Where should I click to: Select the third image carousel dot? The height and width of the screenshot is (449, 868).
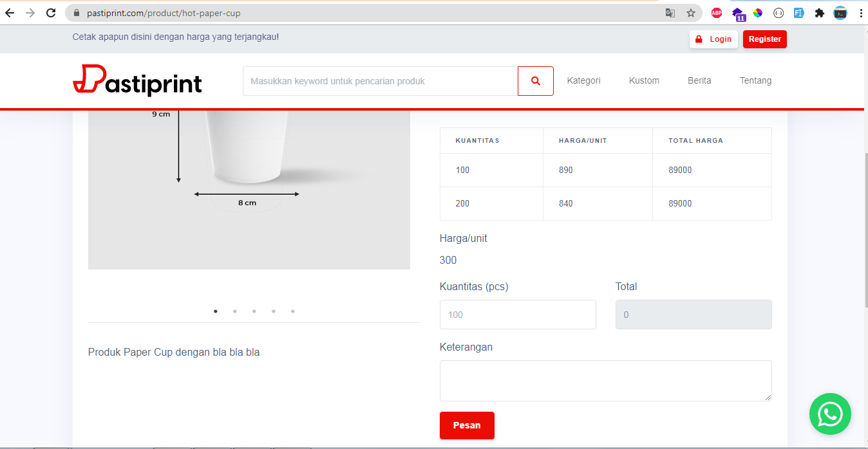click(254, 311)
